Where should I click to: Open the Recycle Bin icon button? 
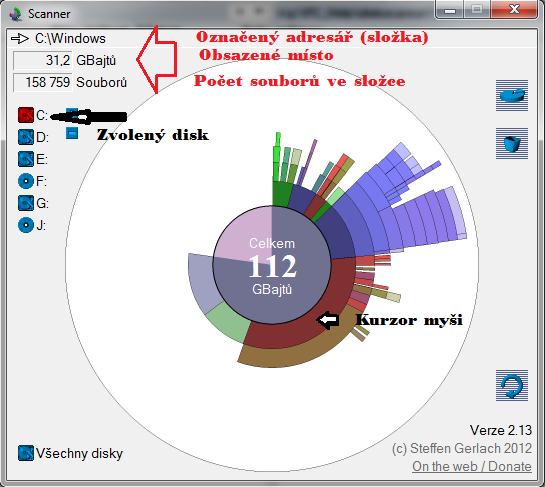tap(512, 144)
